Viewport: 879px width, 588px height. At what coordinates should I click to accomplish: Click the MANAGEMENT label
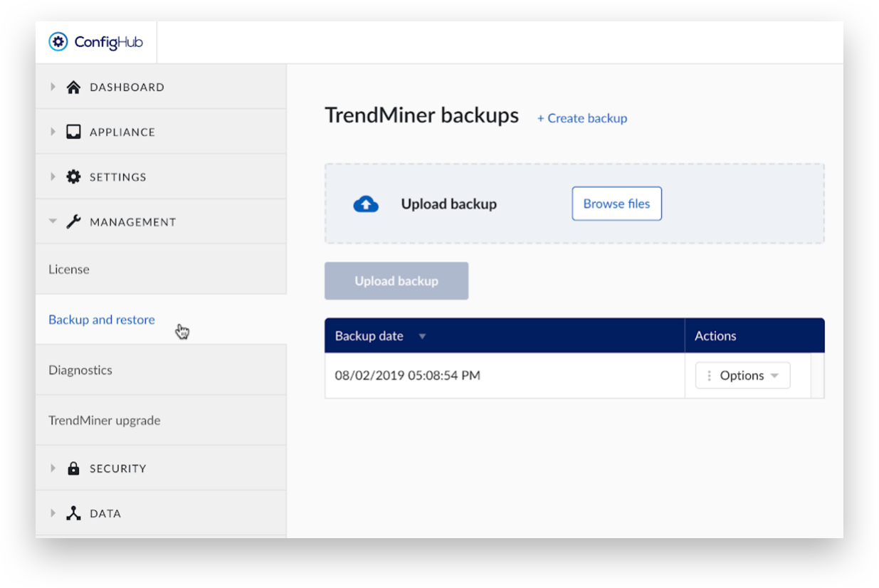coord(132,221)
